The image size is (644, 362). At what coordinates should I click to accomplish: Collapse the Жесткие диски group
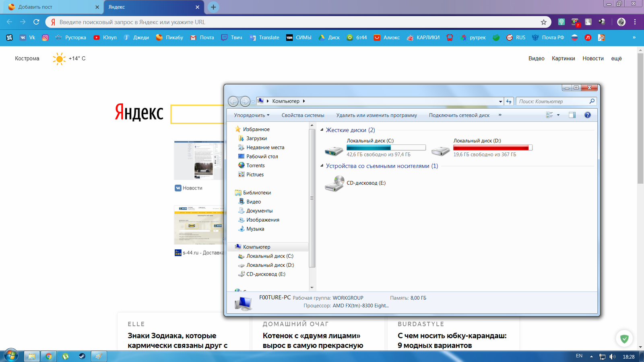pyautogui.click(x=322, y=130)
